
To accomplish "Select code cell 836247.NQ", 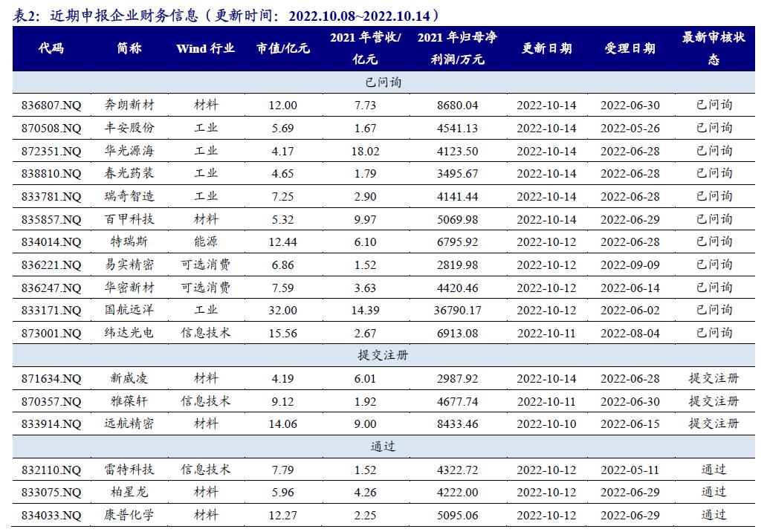I will click(51, 288).
